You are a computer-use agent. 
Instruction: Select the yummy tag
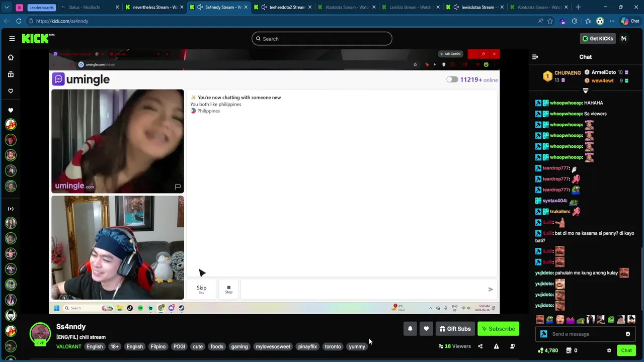pos(357,346)
